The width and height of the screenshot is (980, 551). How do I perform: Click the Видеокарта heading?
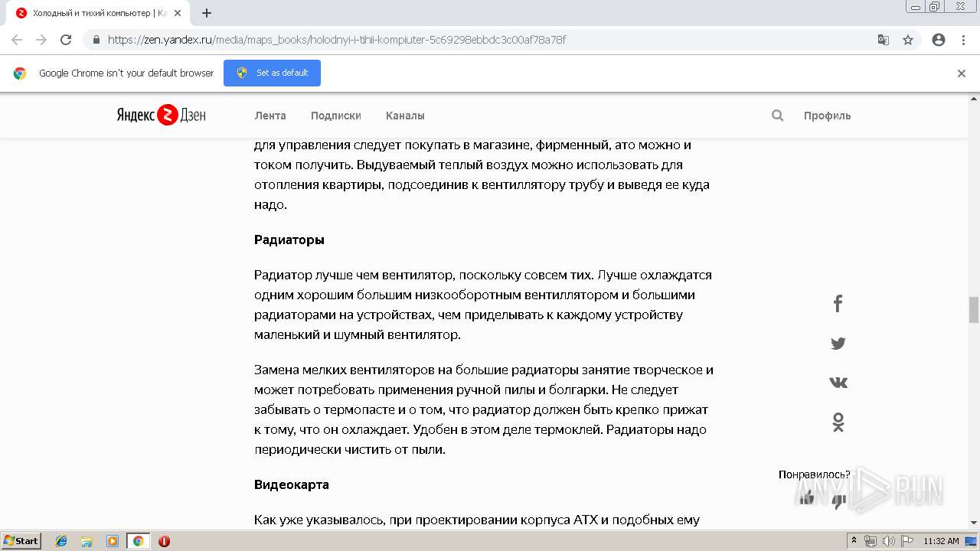click(292, 484)
